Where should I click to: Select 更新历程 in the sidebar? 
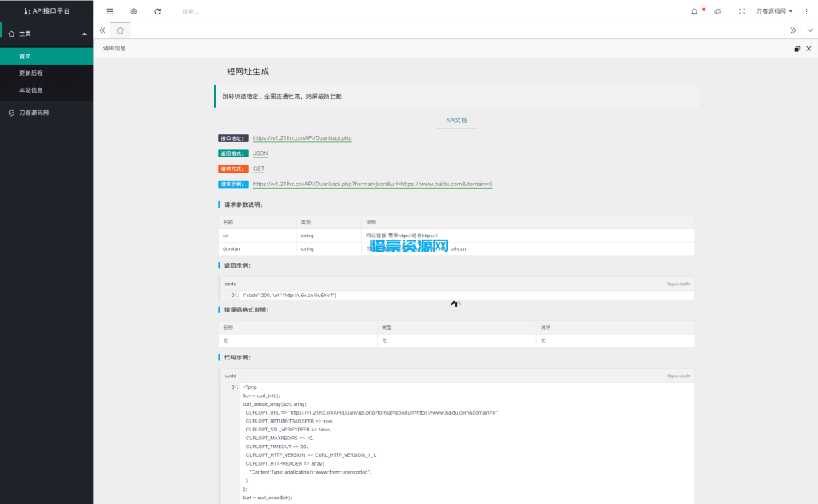coord(31,73)
